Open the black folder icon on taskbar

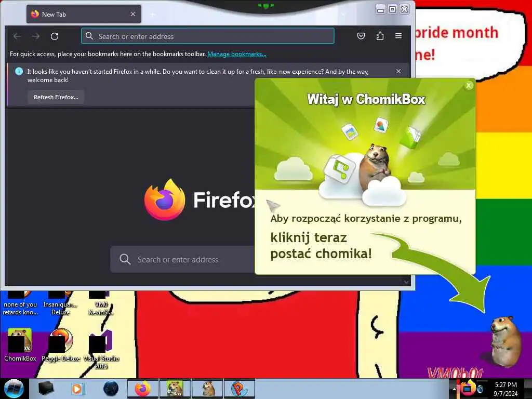pos(46,389)
